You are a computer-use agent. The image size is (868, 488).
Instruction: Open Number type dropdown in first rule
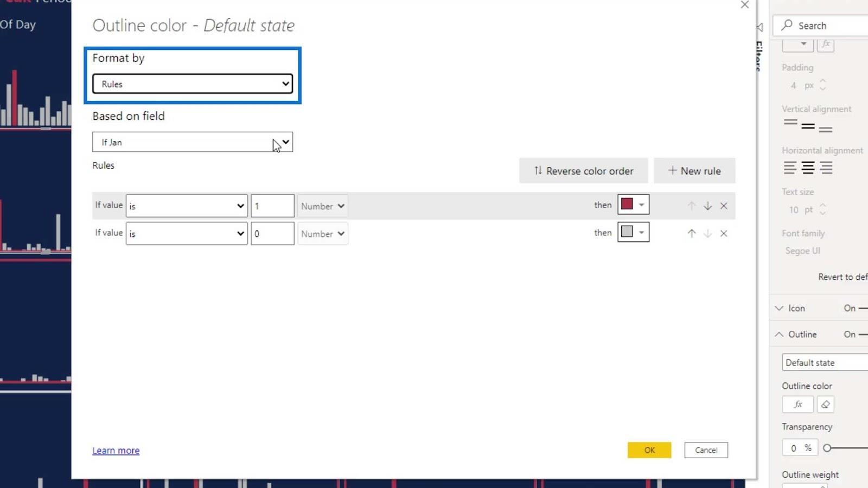pos(323,206)
